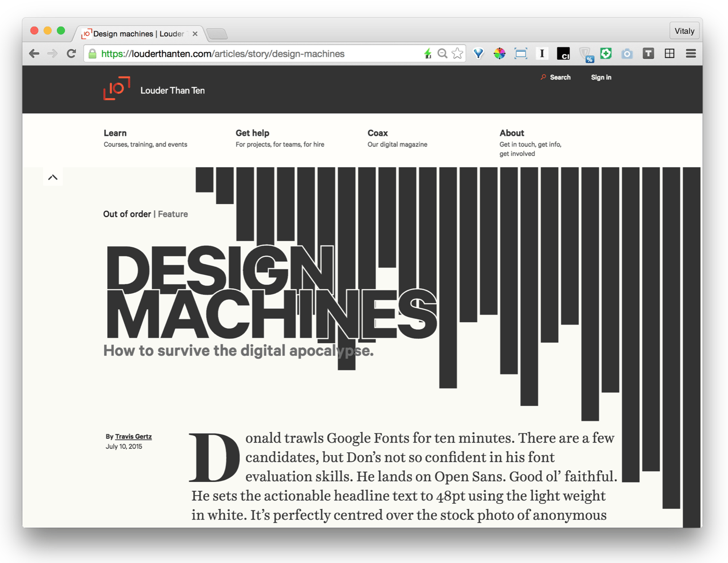
Task: Click the browser forward arrow
Action: (53, 54)
